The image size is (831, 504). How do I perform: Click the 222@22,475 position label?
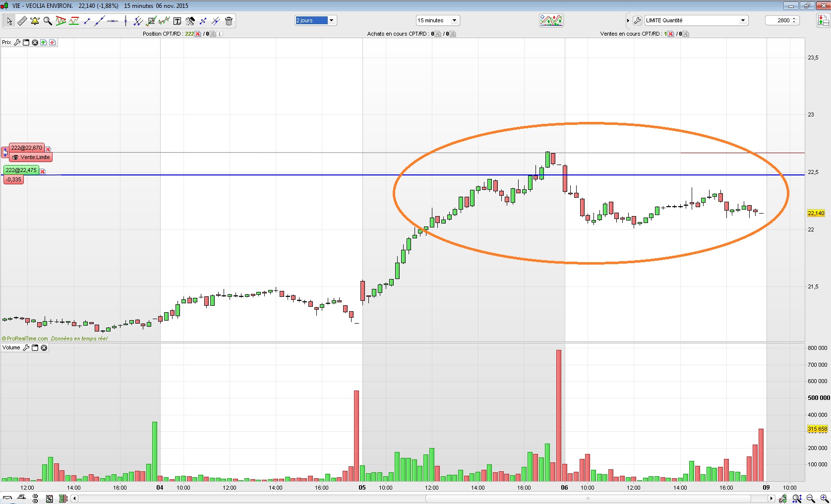(x=21, y=170)
